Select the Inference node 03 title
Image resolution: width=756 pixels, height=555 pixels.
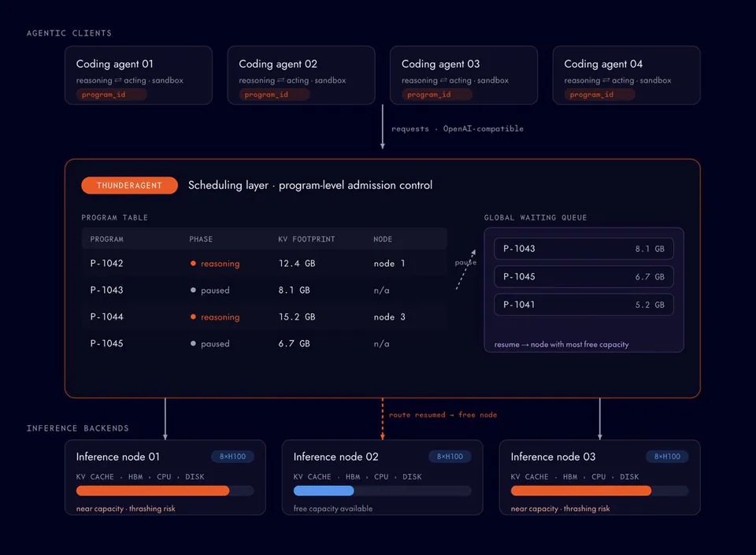point(553,457)
